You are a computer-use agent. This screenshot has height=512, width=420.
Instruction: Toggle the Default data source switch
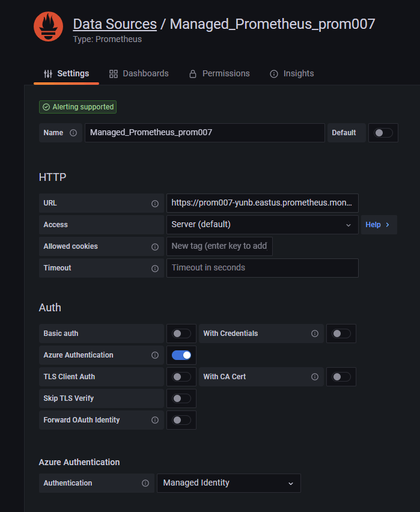(x=383, y=133)
